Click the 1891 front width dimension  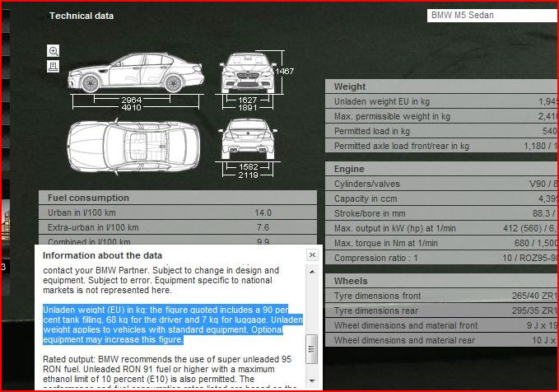(x=248, y=107)
